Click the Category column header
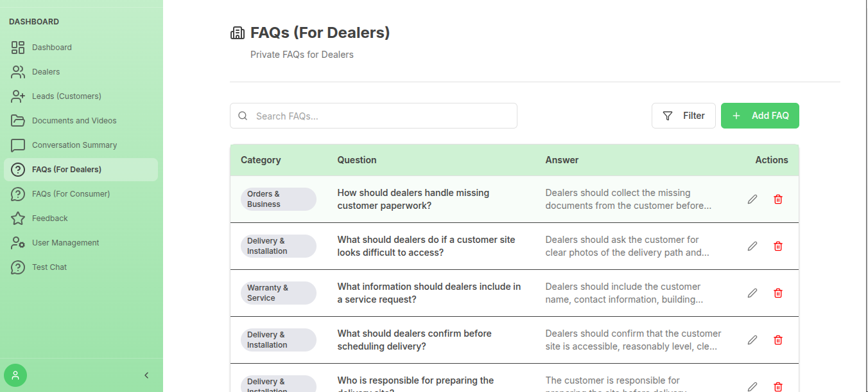 pos(261,160)
